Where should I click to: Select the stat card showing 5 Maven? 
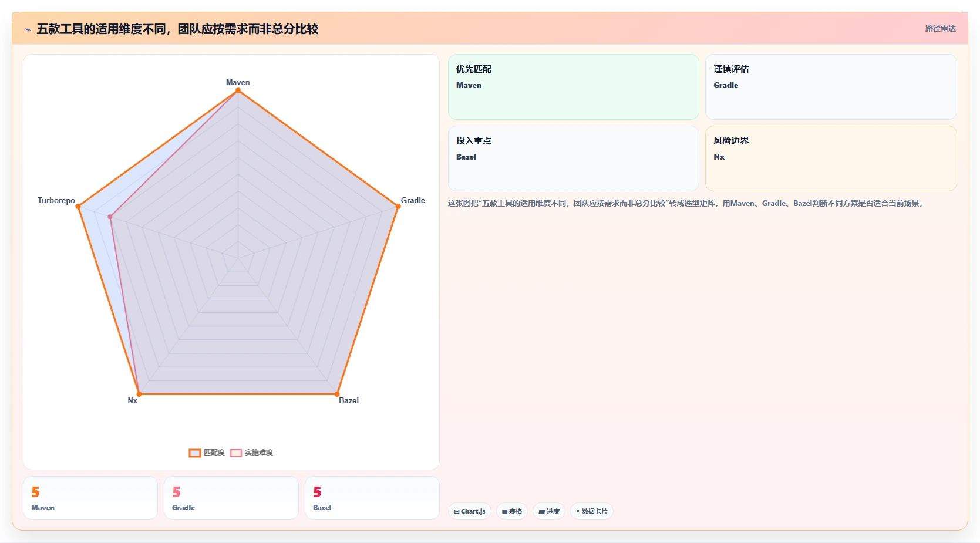[90, 498]
